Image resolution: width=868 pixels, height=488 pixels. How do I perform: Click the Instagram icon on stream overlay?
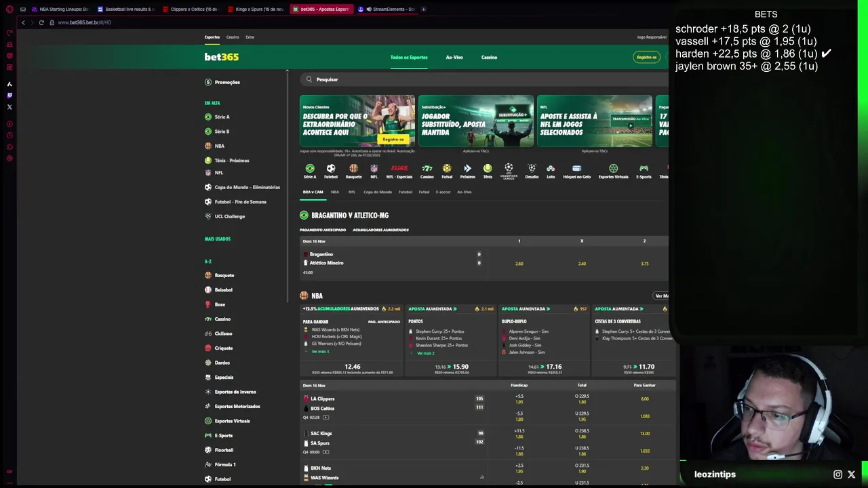pos(838,474)
